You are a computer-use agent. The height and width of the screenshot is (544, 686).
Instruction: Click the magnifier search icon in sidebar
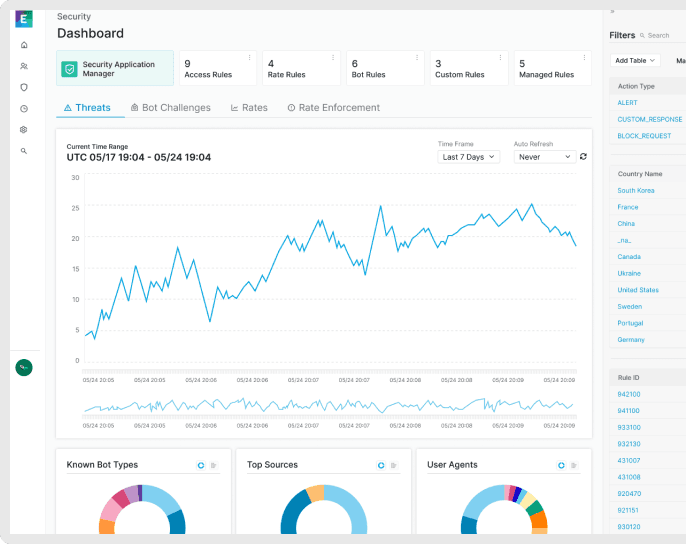24,151
